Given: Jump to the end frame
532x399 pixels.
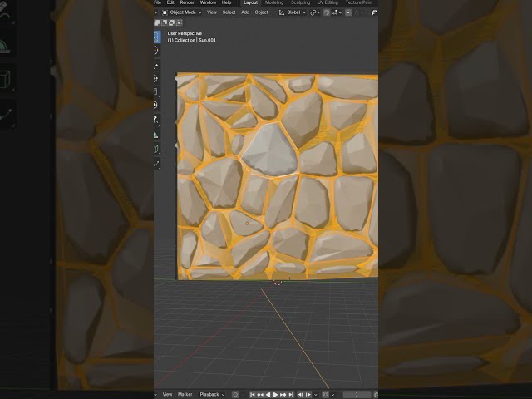Looking at the screenshot, I should coord(291,395).
